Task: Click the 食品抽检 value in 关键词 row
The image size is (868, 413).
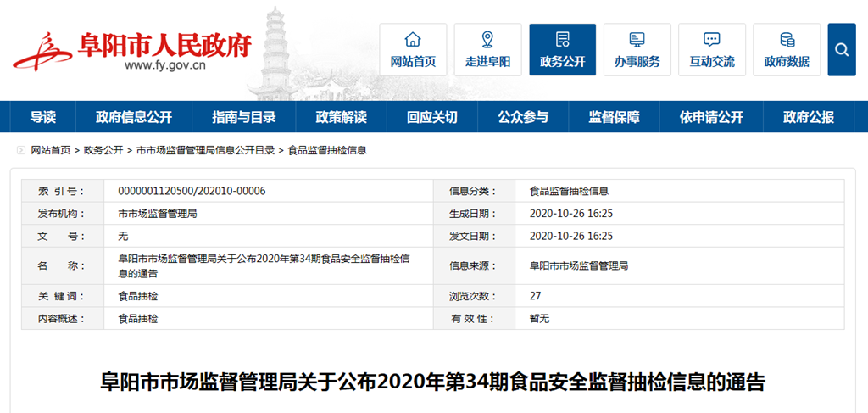Action: tap(138, 296)
